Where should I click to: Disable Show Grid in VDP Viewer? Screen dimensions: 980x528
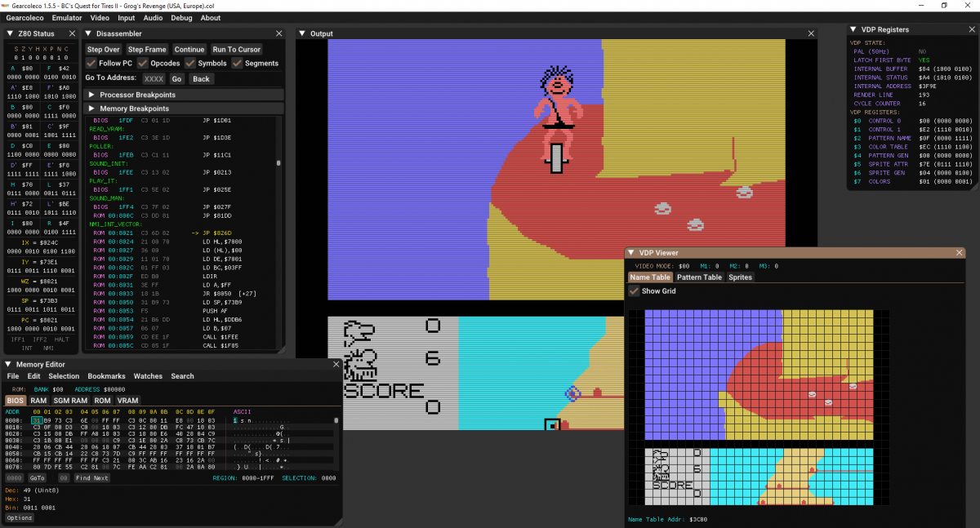click(x=634, y=291)
